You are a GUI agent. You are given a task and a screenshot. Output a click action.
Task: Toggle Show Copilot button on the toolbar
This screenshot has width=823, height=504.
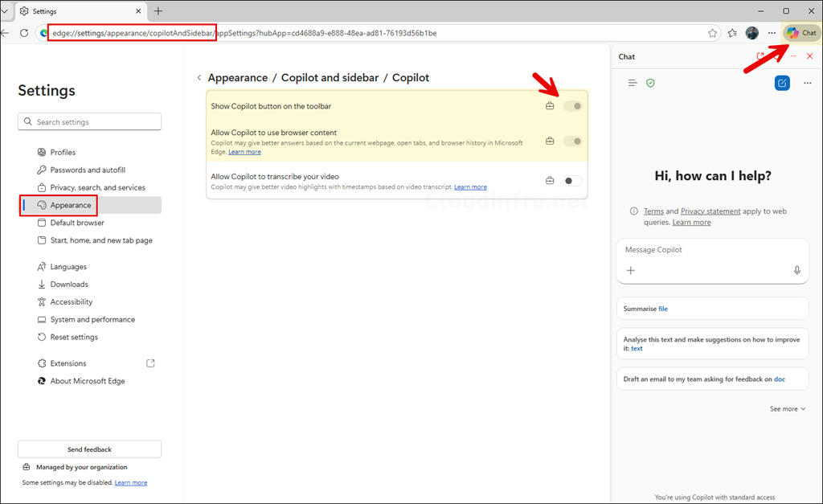[572, 106]
